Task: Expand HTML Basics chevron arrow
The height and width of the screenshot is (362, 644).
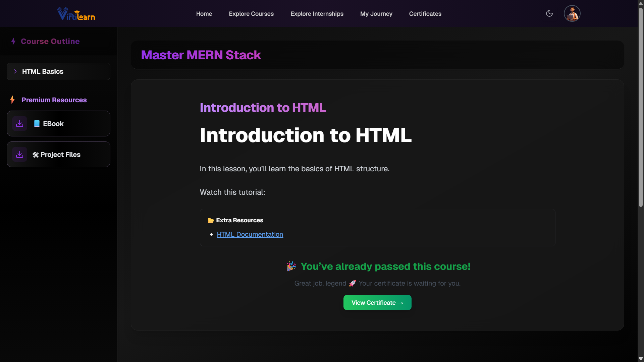Action: pyautogui.click(x=15, y=71)
